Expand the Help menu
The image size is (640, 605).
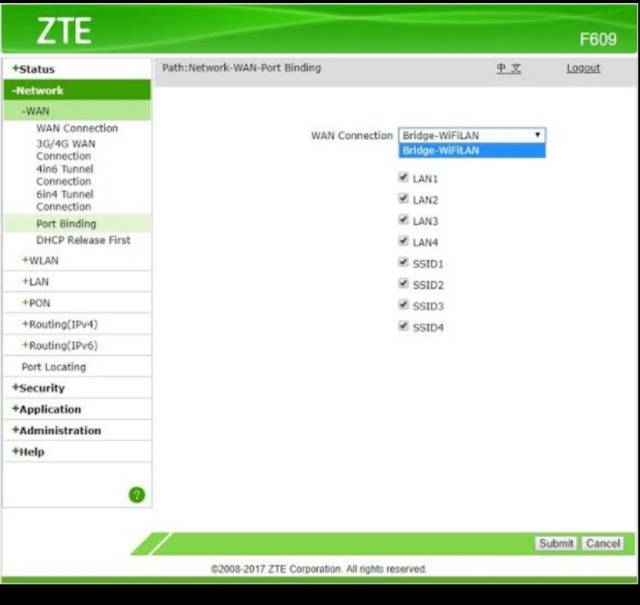point(78,452)
